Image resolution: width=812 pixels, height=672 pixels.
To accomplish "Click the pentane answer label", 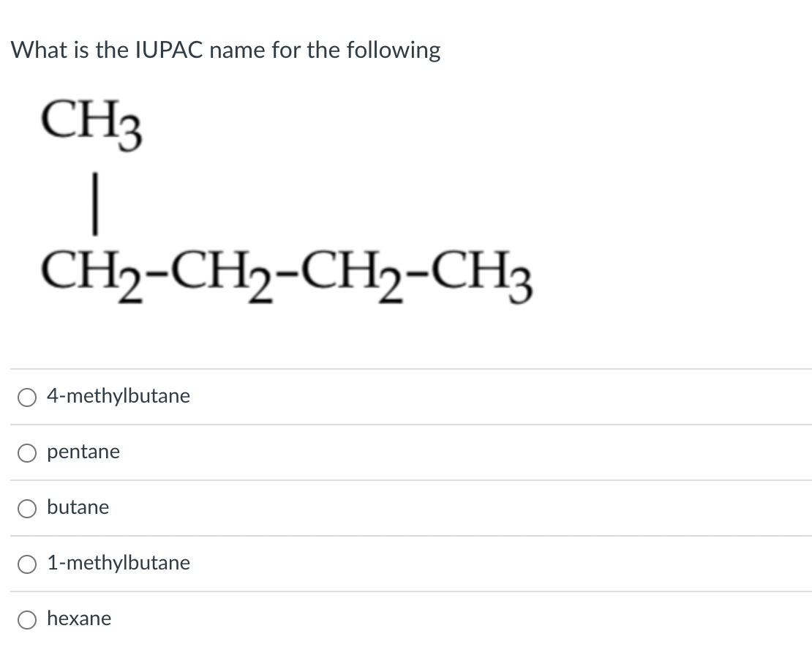I will click(x=83, y=452).
